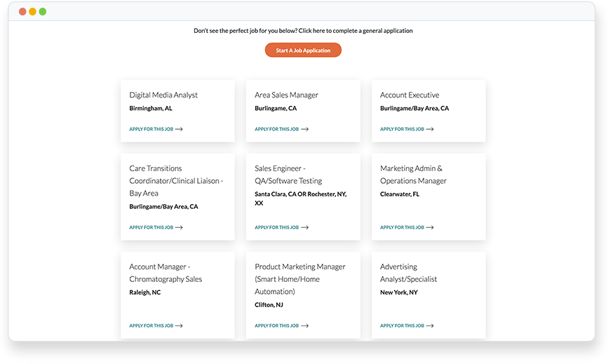Apply for the Account Executive job
The height and width of the screenshot is (364, 608).
pos(407,129)
